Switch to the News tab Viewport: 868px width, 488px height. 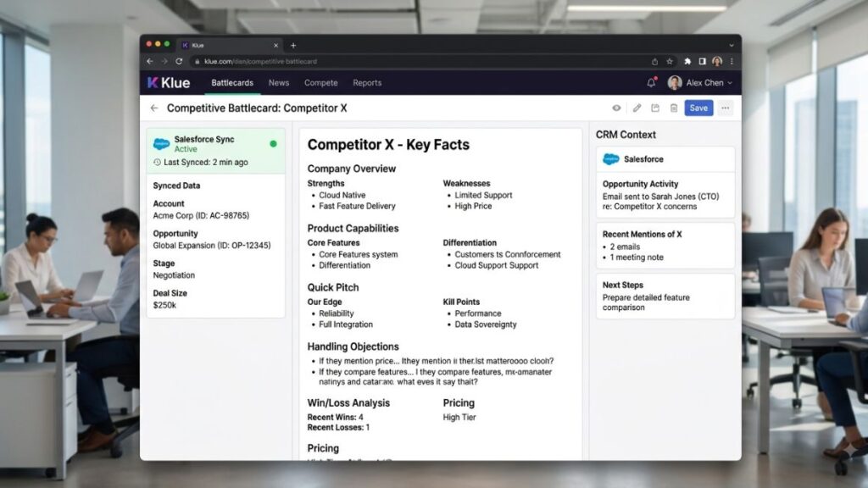point(278,83)
